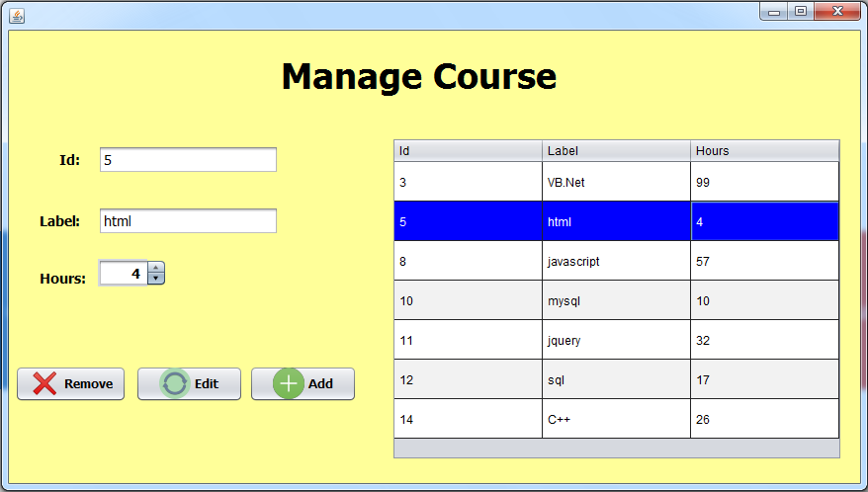Image resolution: width=868 pixels, height=492 pixels.
Task: Select Id cell 3 in the table
Action: point(468,182)
